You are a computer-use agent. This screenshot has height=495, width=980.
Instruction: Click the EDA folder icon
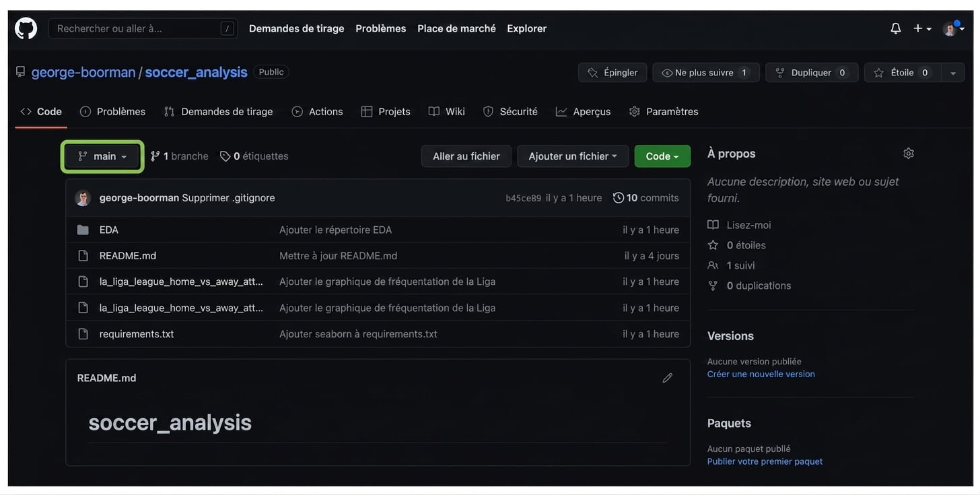(83, 230)
